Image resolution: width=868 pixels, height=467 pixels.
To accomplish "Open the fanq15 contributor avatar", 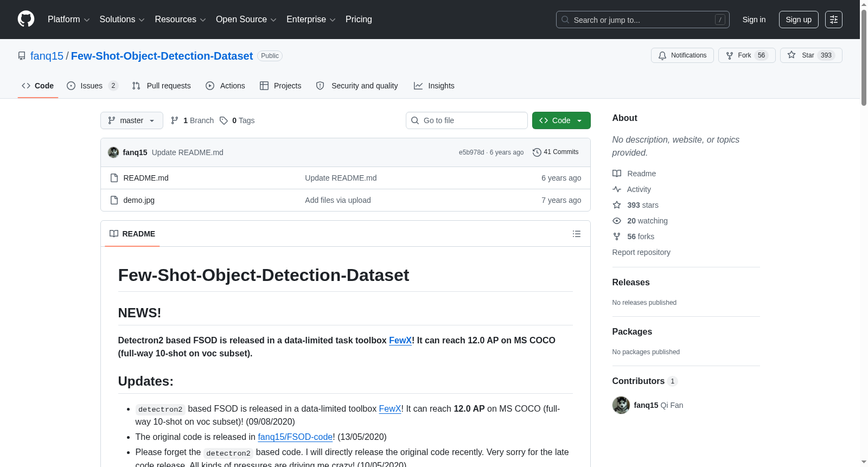I will pyautogui.click(x=621, y=405).
